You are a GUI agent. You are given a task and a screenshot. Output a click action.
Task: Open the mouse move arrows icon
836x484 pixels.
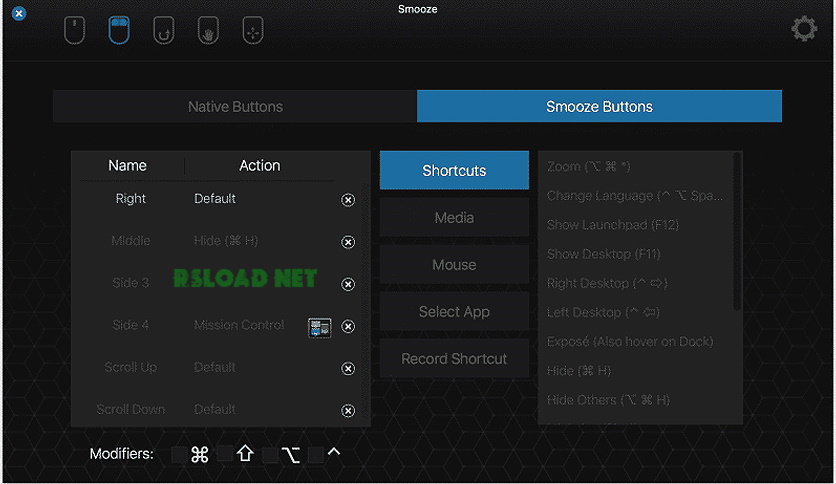[x=253, y=30]
